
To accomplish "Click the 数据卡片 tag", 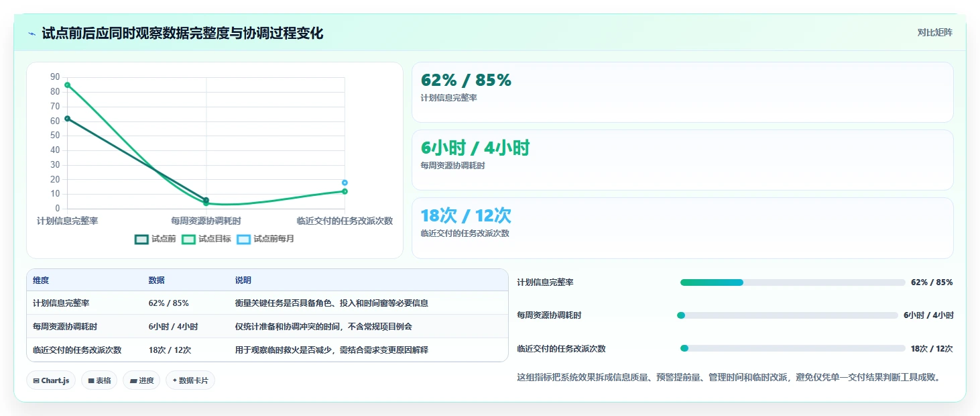I will pos(190,380).
